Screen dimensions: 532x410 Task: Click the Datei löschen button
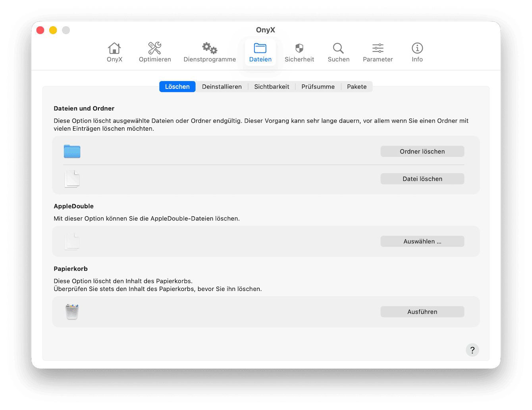[422, 179]
